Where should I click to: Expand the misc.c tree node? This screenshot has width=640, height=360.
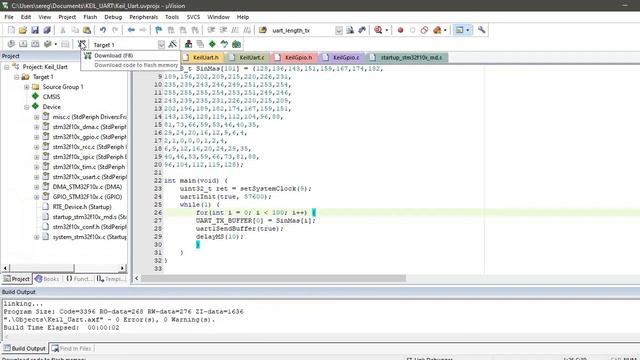point(37,117)
